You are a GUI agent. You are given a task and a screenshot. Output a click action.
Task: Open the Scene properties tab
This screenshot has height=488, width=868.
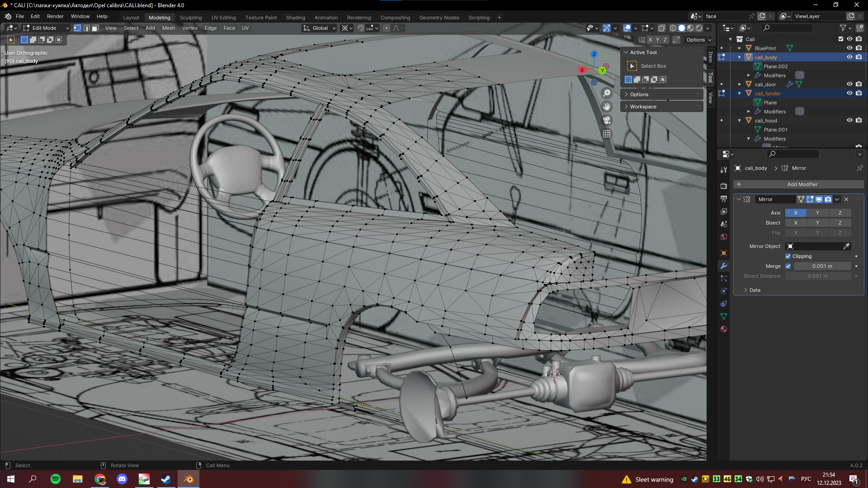click(724, 224)
